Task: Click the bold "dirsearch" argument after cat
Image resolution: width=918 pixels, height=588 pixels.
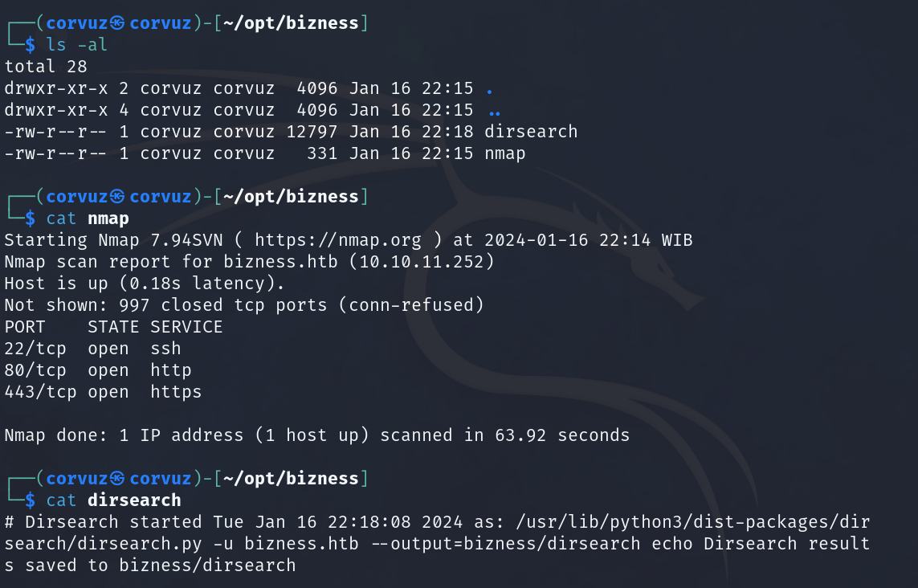Action: 134,500
